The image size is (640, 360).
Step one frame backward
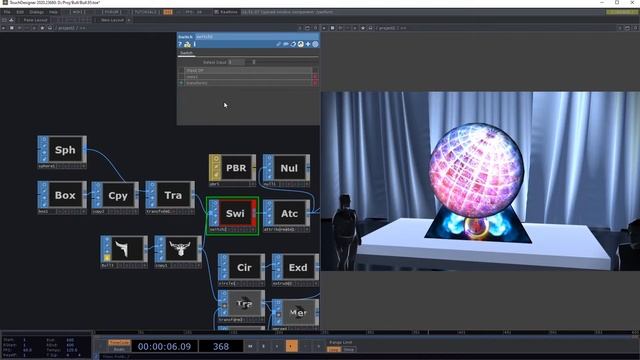(305, 346)
